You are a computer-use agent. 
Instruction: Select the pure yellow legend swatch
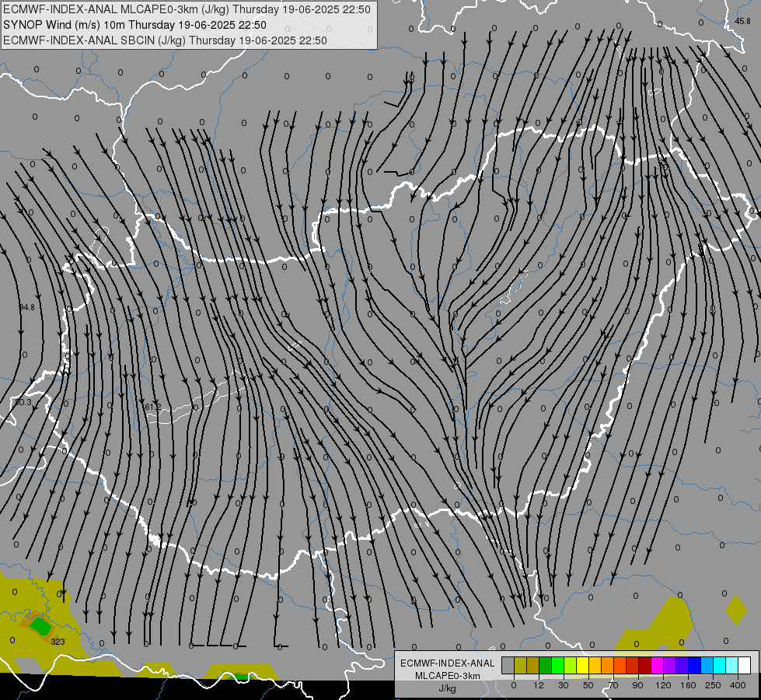582,665
